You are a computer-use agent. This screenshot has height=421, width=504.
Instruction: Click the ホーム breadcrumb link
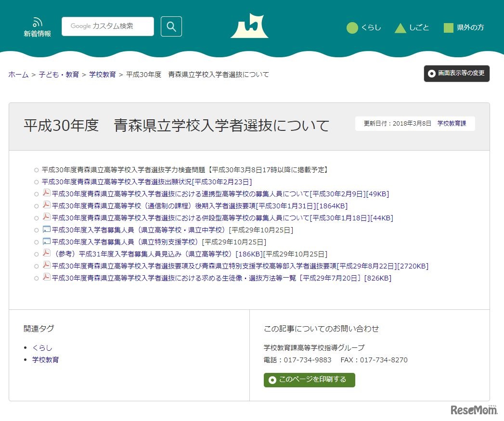coord(17,74)
